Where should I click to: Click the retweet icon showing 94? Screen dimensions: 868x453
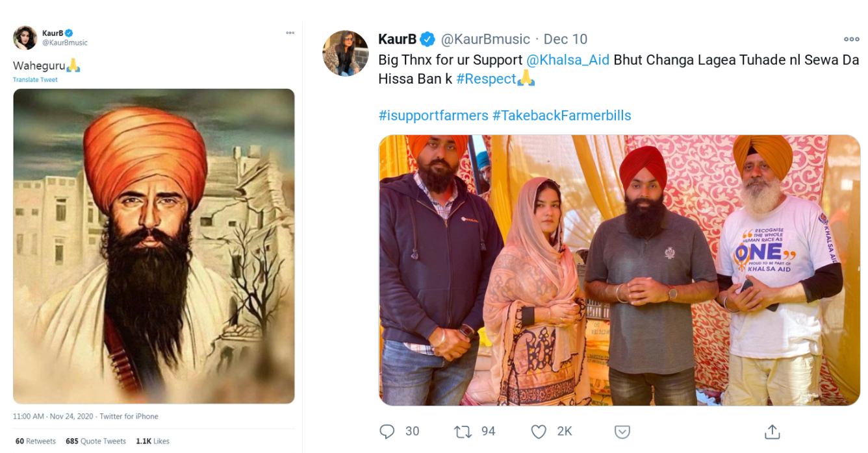tap(461, 432)
